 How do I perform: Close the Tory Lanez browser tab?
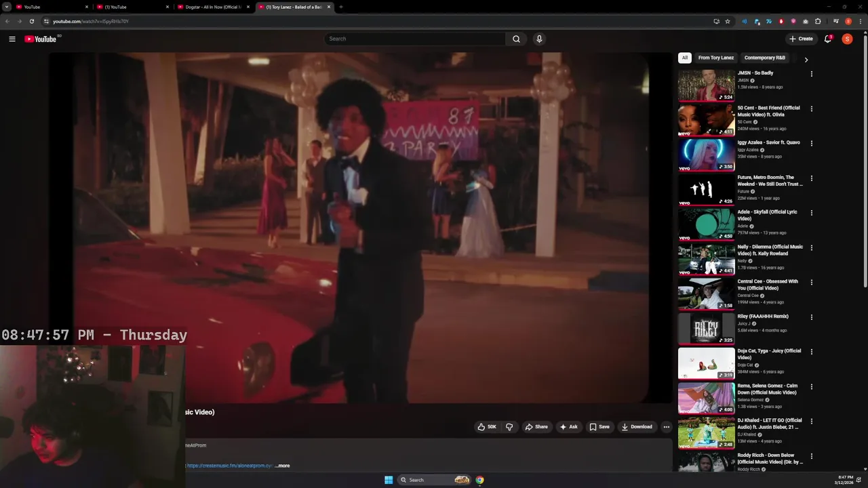[329, 7]
